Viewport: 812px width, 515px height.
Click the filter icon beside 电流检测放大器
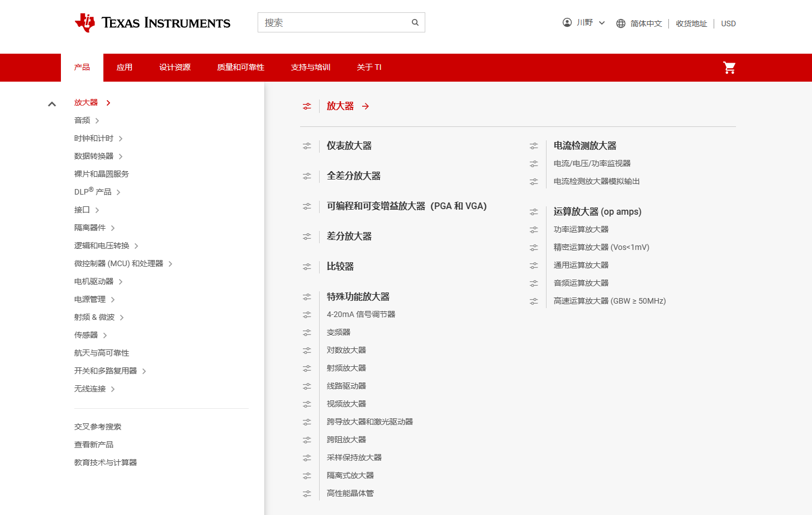(x=534, y=145)
